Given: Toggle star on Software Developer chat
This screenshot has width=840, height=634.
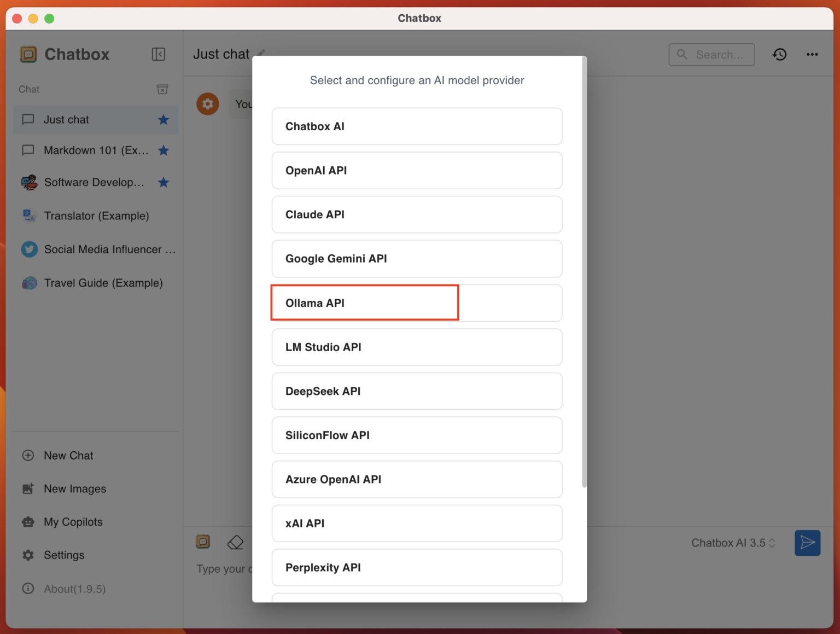Looking at the screenshot, I should pyautogui.click(x=163, y=182).
